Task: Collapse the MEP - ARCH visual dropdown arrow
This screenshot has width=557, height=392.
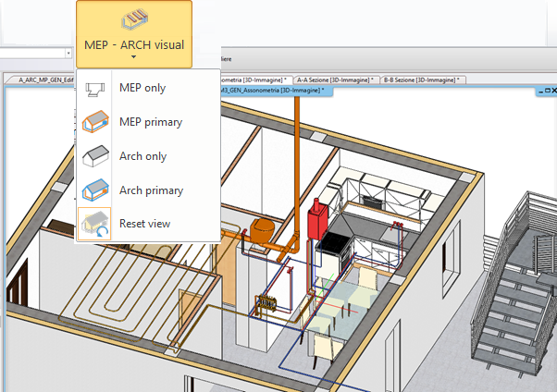Action: coord(134,57)
